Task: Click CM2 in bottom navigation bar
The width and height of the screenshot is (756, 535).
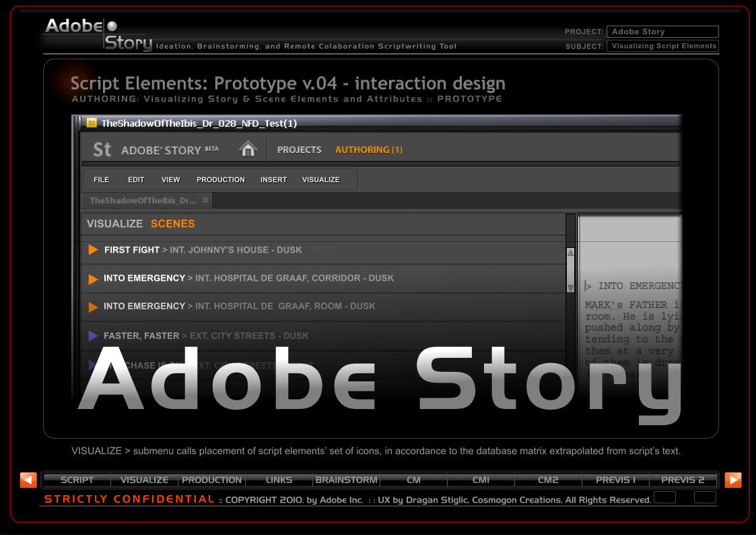Action: [548, 480]
